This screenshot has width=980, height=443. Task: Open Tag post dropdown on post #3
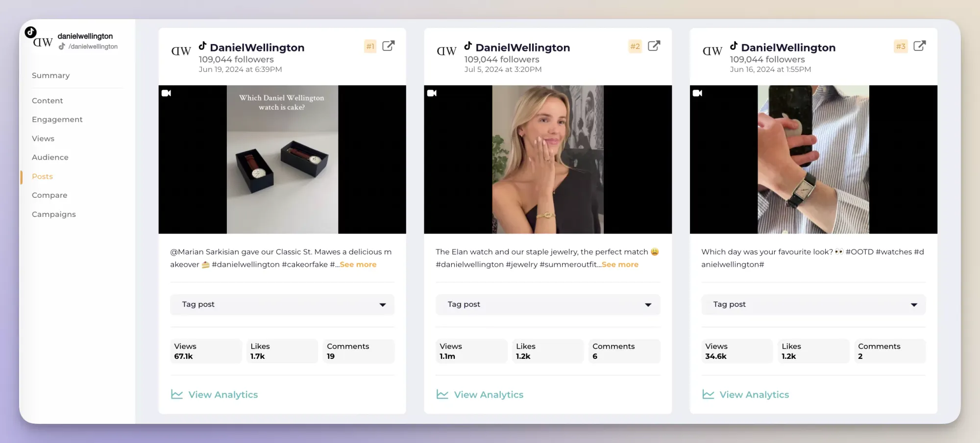tap(813, 304)
